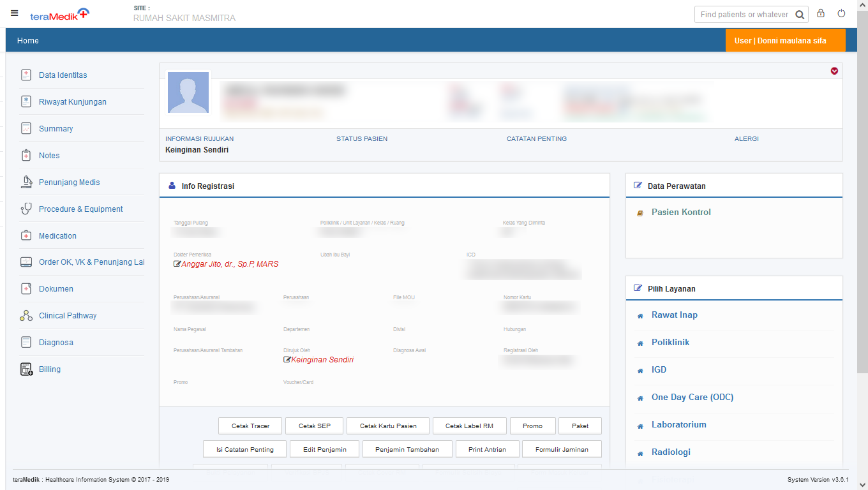
Task: Select the IGD service link
Action: click(659, 370)
